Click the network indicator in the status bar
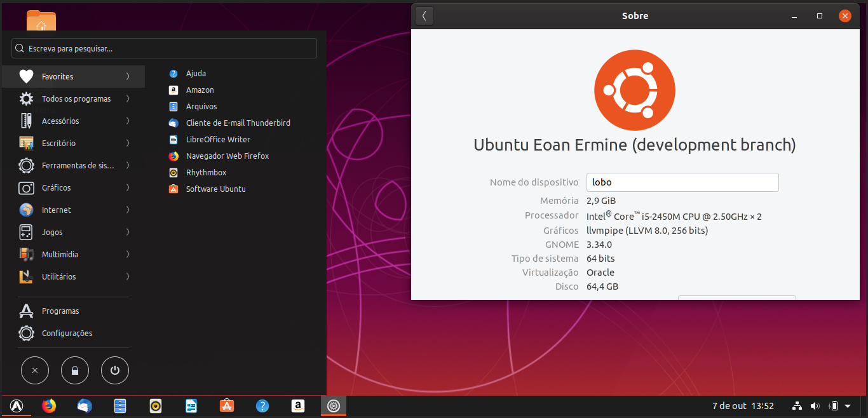 pyautogui.click(x=797, y=406)
